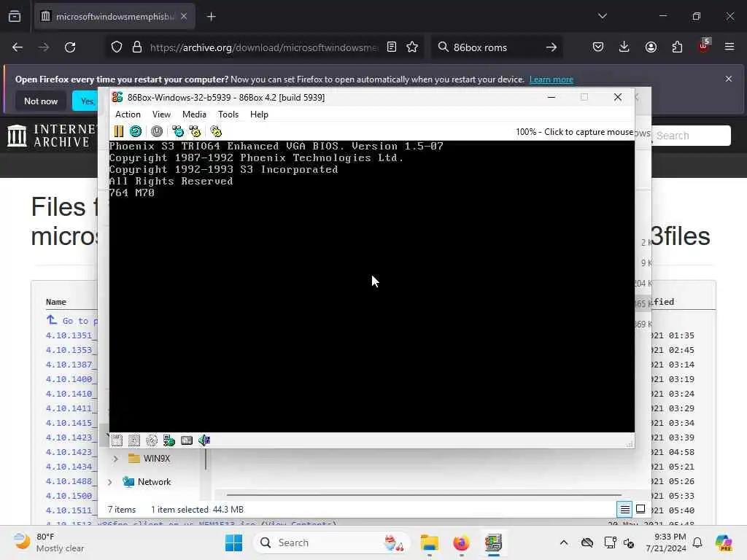Click the 'Not now' button
Image resolution: width=747 pixels, height=560 pixels.
[41, 101]
